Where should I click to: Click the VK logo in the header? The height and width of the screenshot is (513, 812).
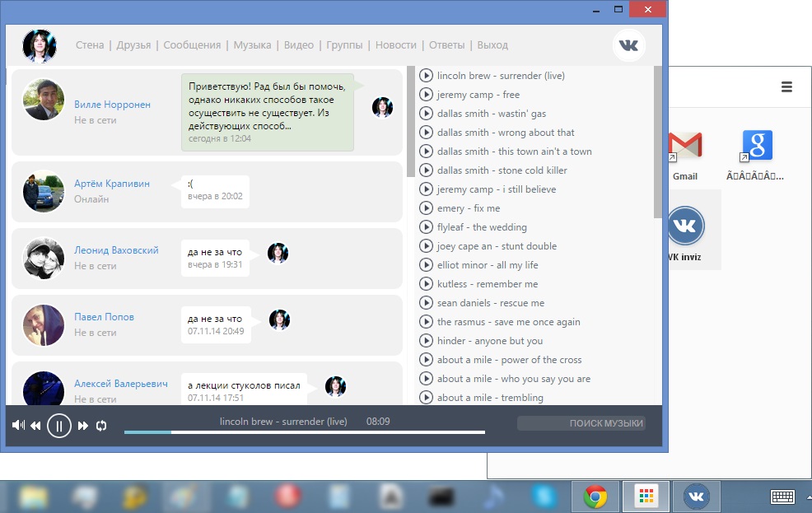click(628, 45)
